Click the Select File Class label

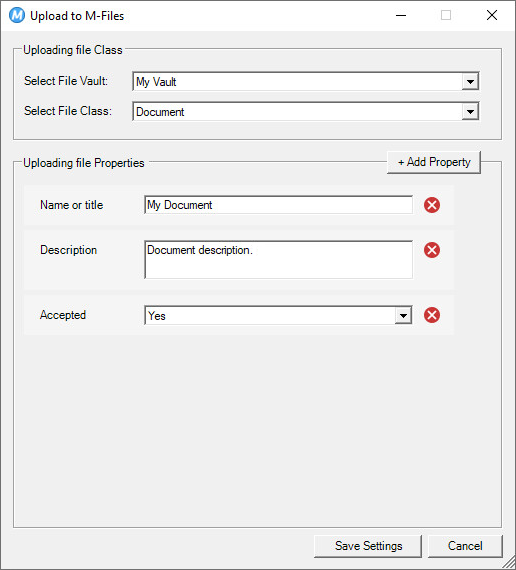pos(68,111)
